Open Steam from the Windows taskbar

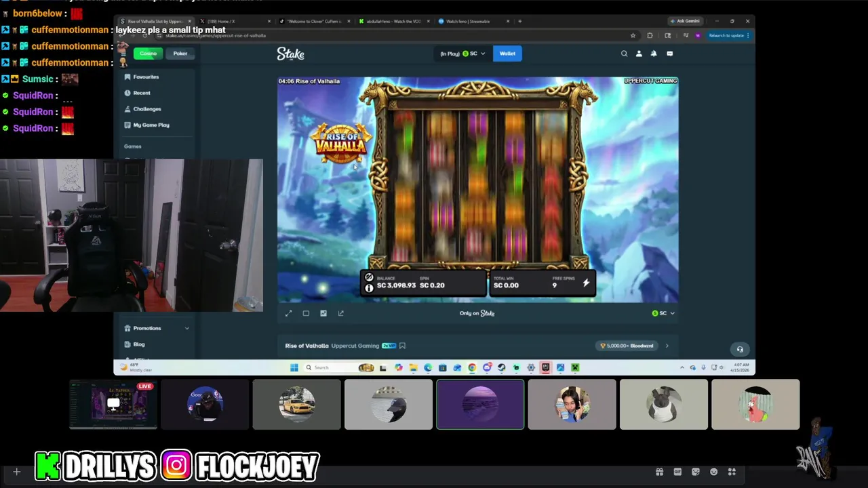(x=502, y=367)
